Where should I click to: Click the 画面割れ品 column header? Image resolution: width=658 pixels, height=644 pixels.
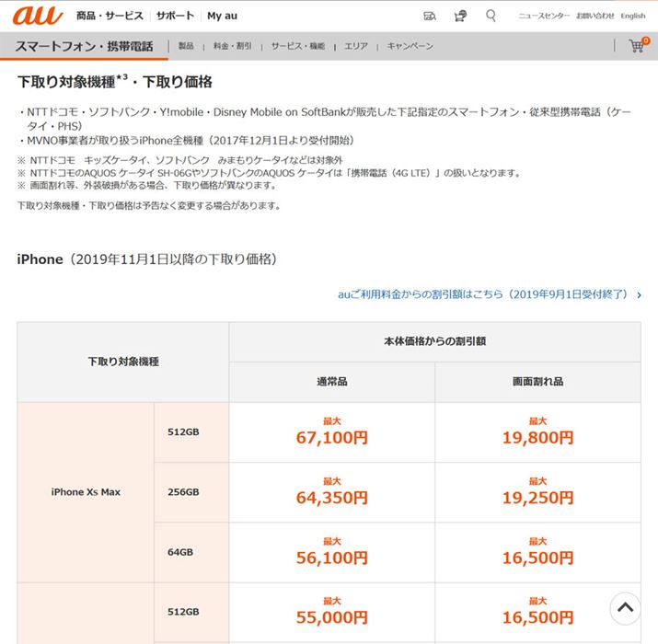(538, 382)
